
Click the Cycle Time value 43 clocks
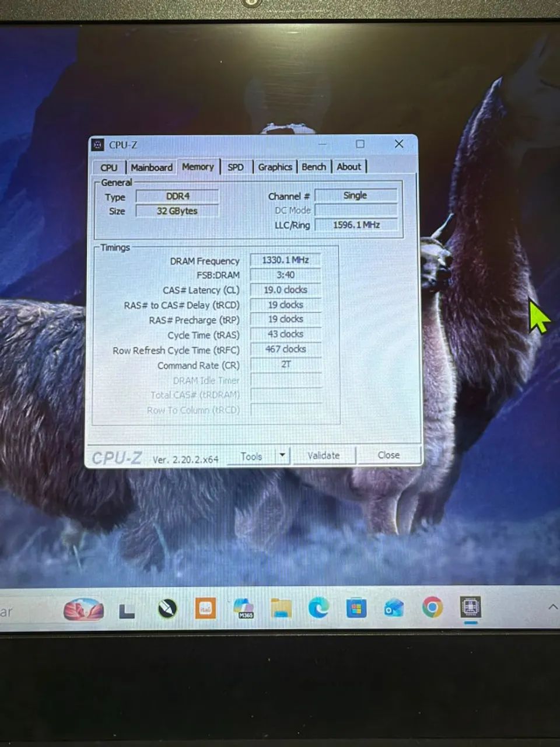285,334
